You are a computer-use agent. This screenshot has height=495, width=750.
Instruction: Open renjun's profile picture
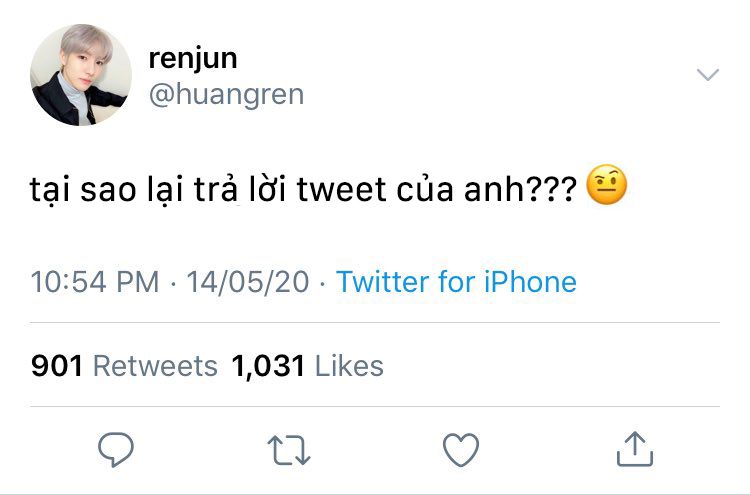(x=81, y=75)
